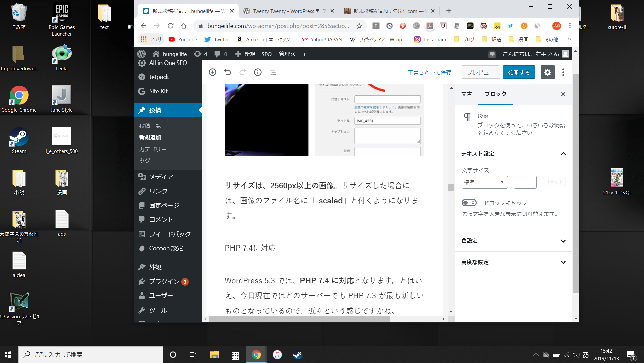The height and width of the screenshot is (363, 644).
Task: Go to 投稿一覧 posts list
Action: 150,126
